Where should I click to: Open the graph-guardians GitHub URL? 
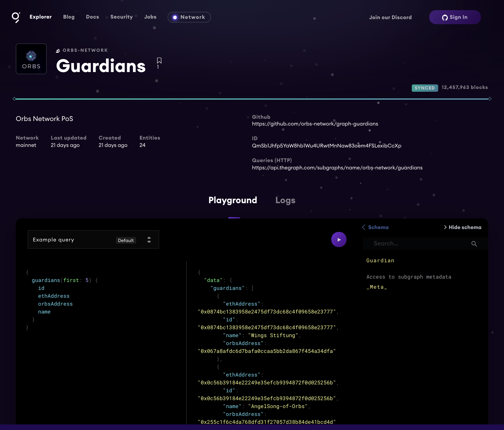315,124
